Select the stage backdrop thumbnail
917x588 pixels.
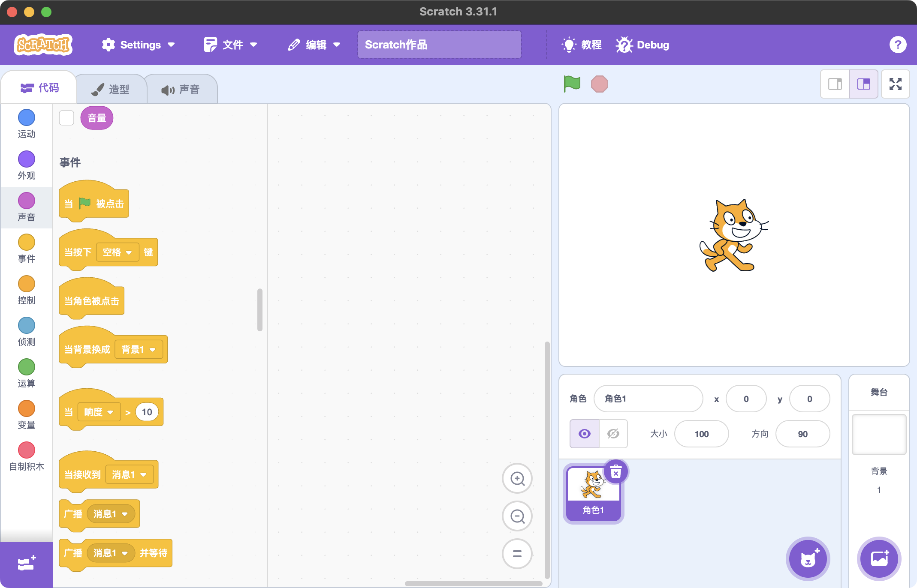click(x=879, y=434)
